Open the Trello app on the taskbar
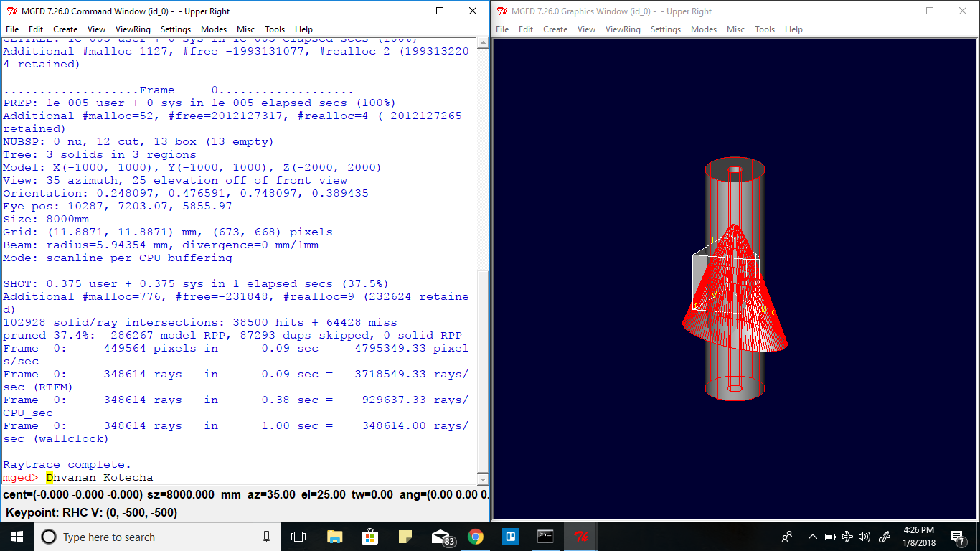The height and width of the screenshot is (551, 980). tap(510, 537)
